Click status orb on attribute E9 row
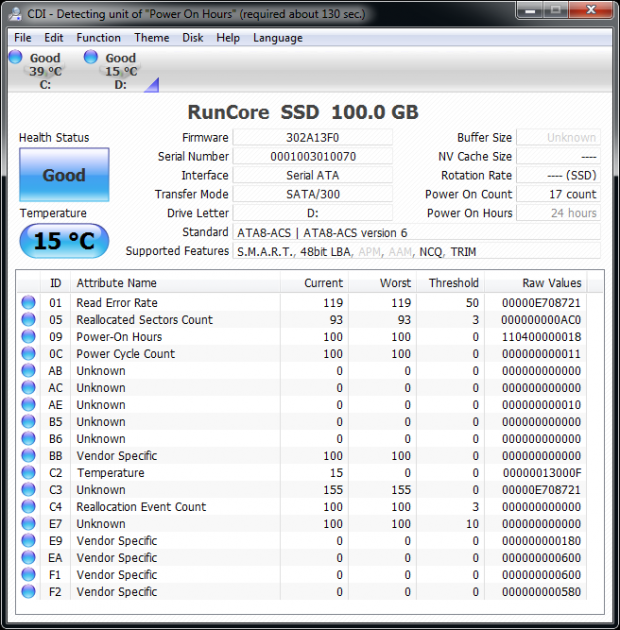Screen dimensions: 620x630 pos(29,540)
